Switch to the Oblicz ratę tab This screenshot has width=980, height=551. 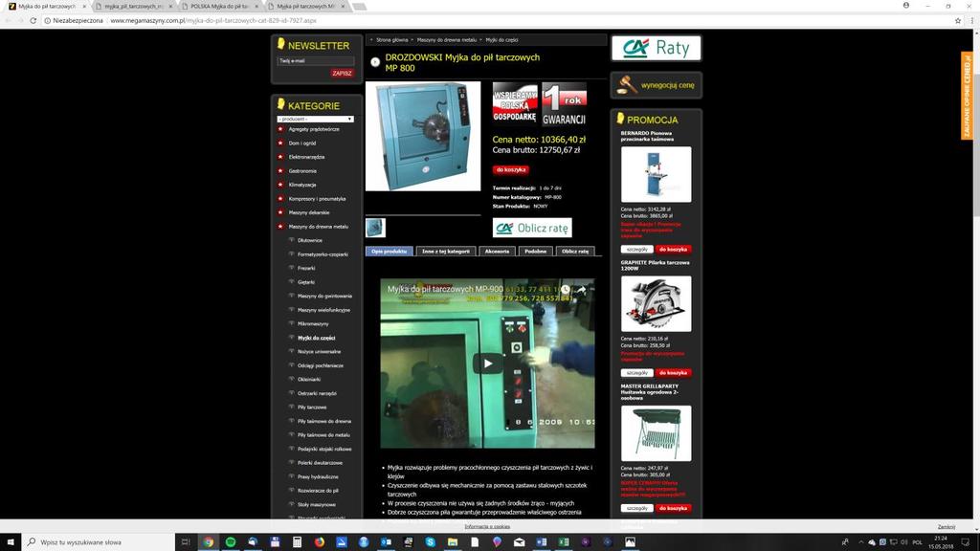coord(575,252)
